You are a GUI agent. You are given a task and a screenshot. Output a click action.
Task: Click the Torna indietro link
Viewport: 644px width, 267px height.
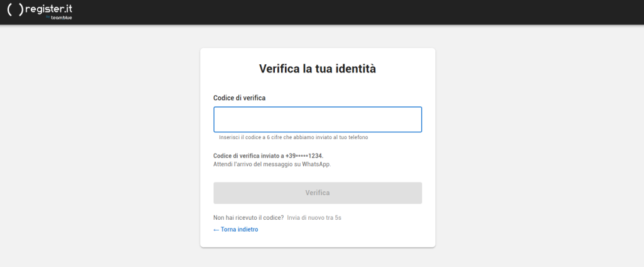(239, 230)
